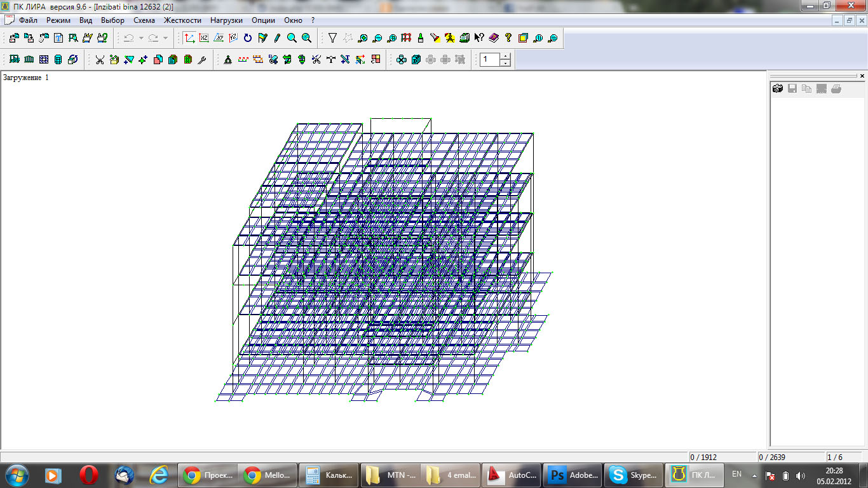Screen dimensions: 868x488
Task: Click the green plus node icon
Action: click(x=144, y=60)
